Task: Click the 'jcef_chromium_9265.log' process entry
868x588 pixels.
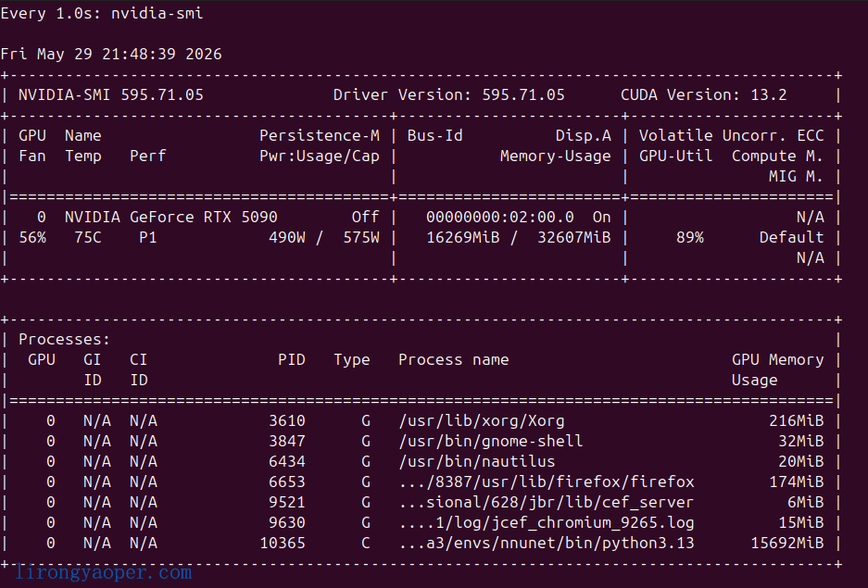Action: pos(547,523)
